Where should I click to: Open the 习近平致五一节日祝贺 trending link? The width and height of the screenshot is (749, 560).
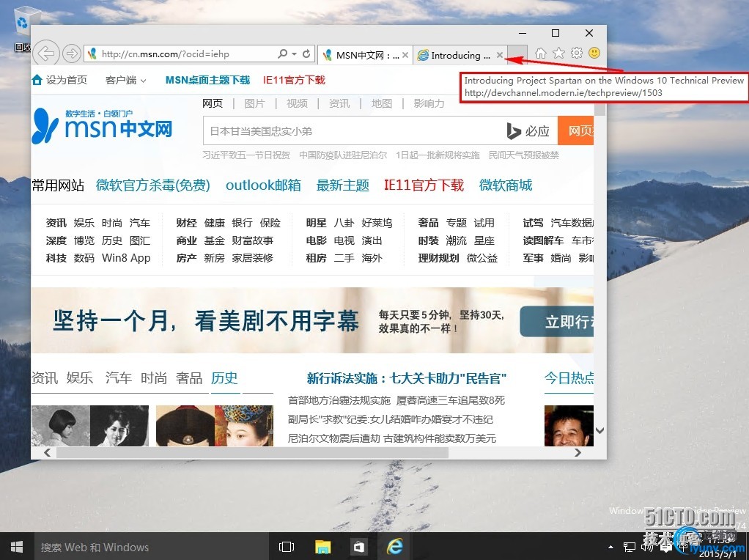coord(246,155)
